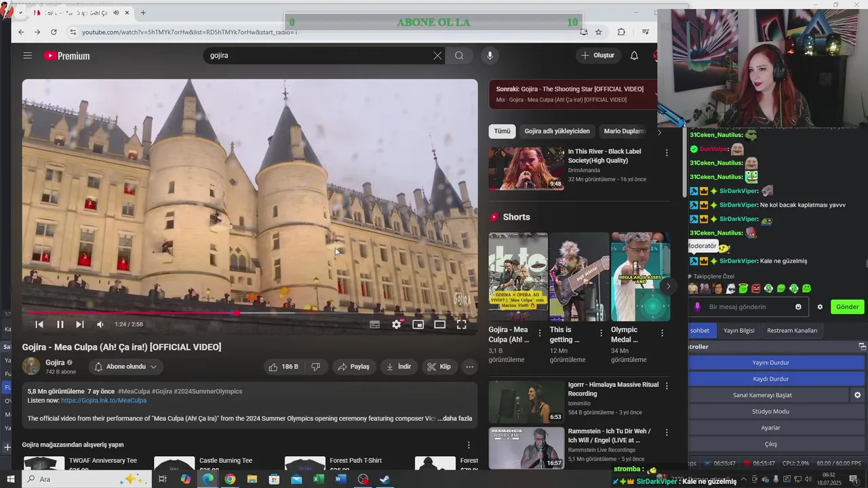Focus Bir mesaj gönderin chat field

tap(749, 307)
